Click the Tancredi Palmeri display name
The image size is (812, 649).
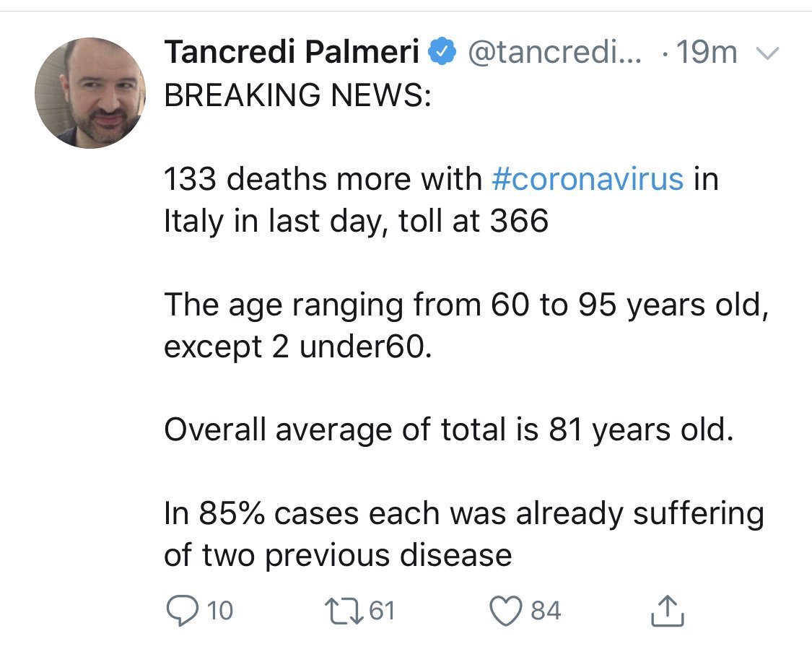(x=292, y=53)
